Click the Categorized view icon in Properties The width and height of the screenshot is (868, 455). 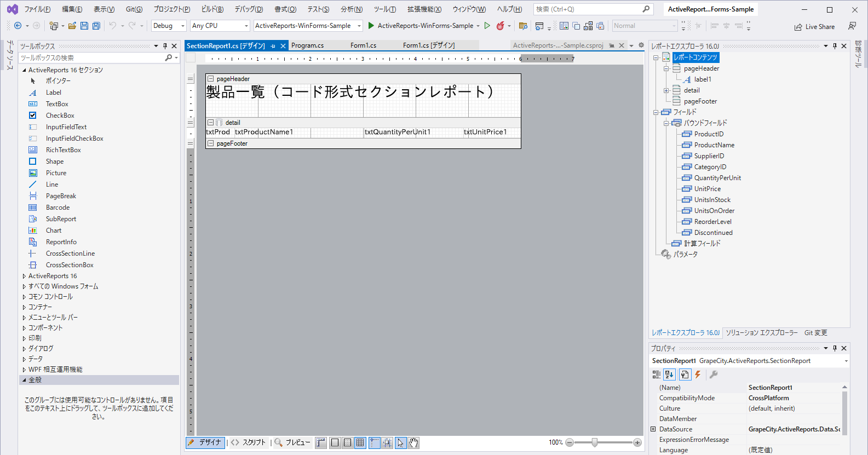coord(656,375)
